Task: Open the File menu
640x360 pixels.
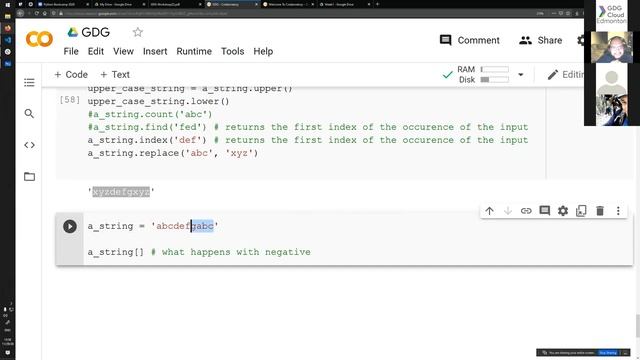Action: (71, 51)
